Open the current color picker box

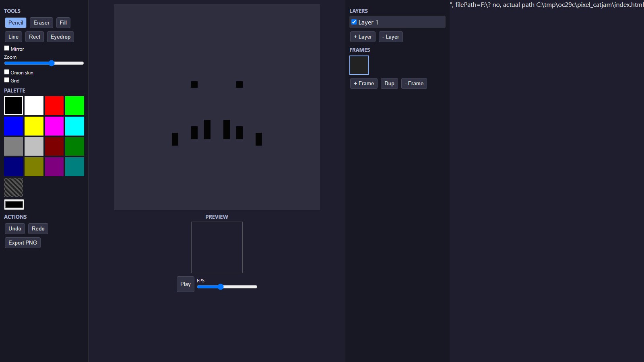pos(14,204)
